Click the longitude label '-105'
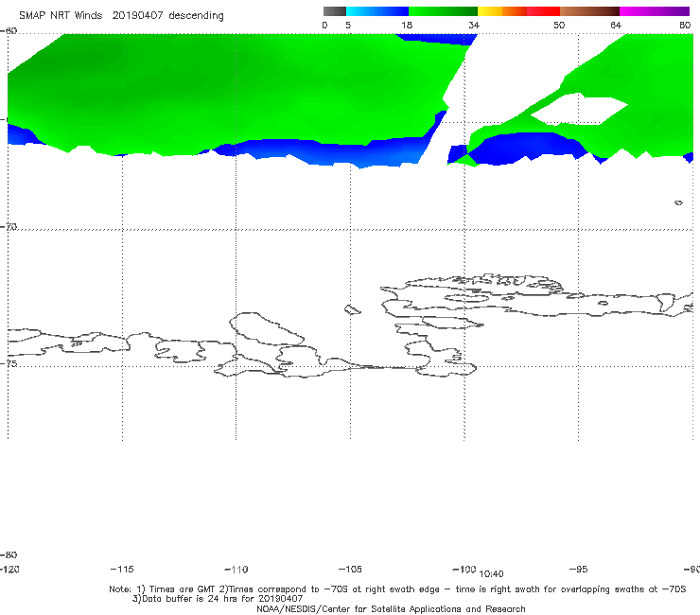The width and height of the screenshot is (700, 615). 350,569
